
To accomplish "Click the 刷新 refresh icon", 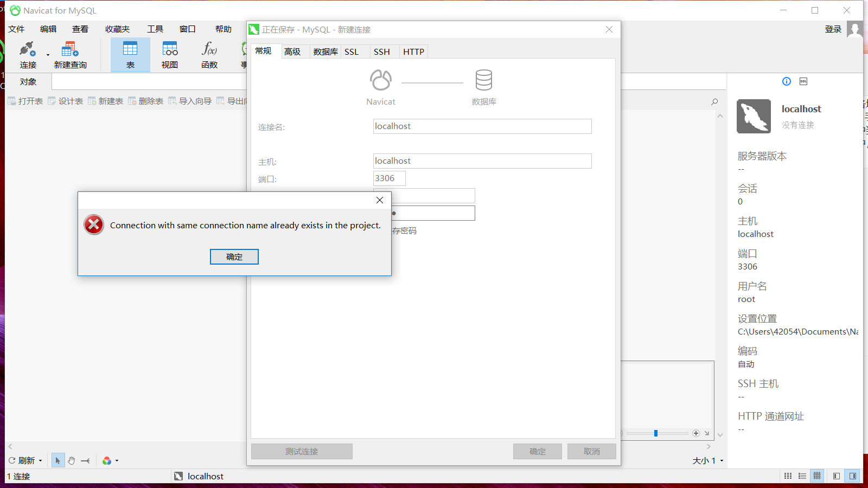I will click(x=12, y=460).
